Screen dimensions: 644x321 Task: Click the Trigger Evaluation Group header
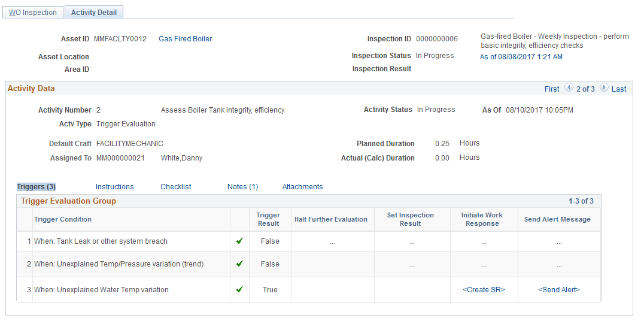[69, 201]
